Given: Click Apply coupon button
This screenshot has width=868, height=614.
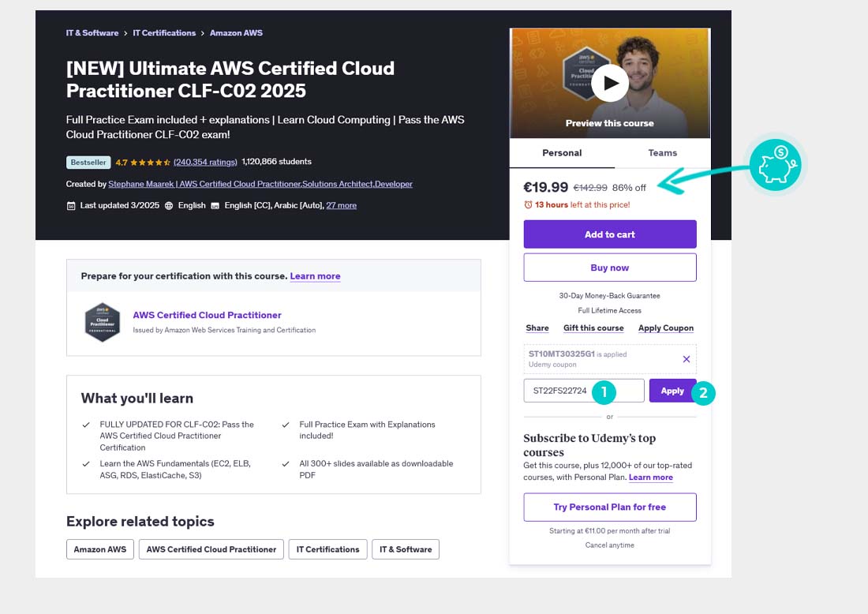Looking at the screenshot, I should tap(672, 391).
